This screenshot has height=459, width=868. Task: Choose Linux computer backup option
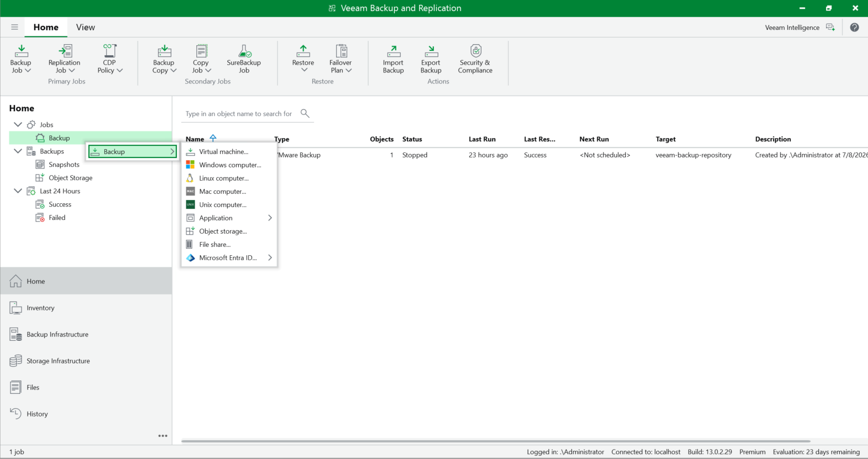(x=229, y=178)
